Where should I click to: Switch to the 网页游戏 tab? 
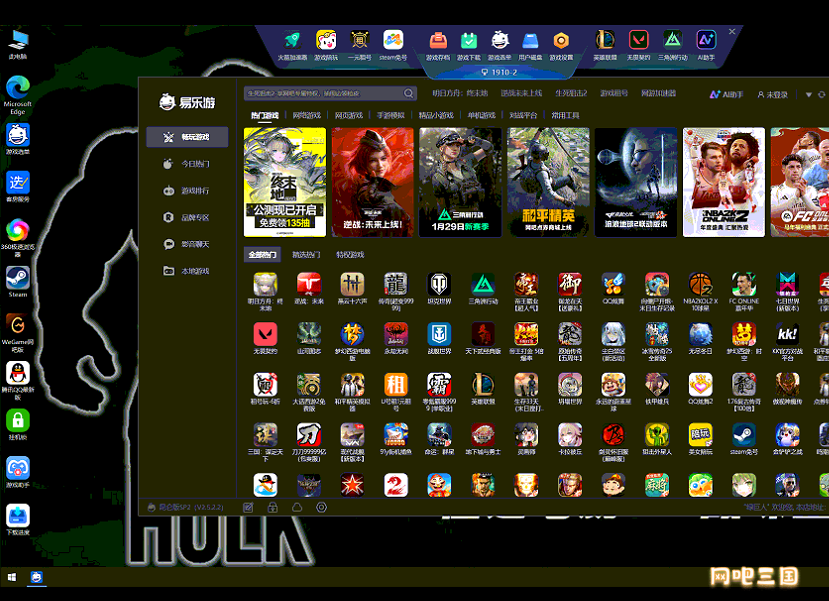point(349,115)
